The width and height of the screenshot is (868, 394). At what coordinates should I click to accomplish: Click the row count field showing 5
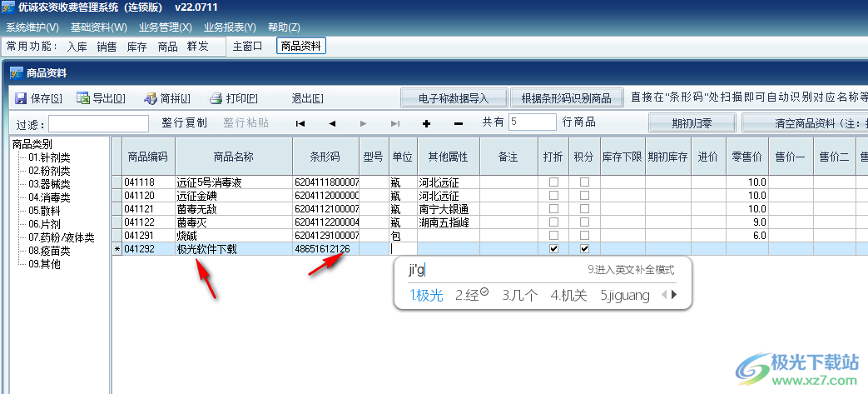coord(532,122)
